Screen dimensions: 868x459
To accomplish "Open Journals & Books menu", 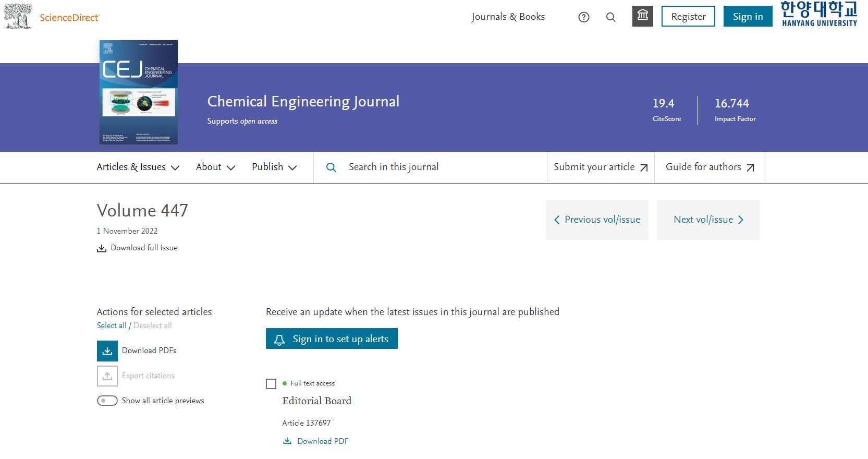I will click(508, 17).
